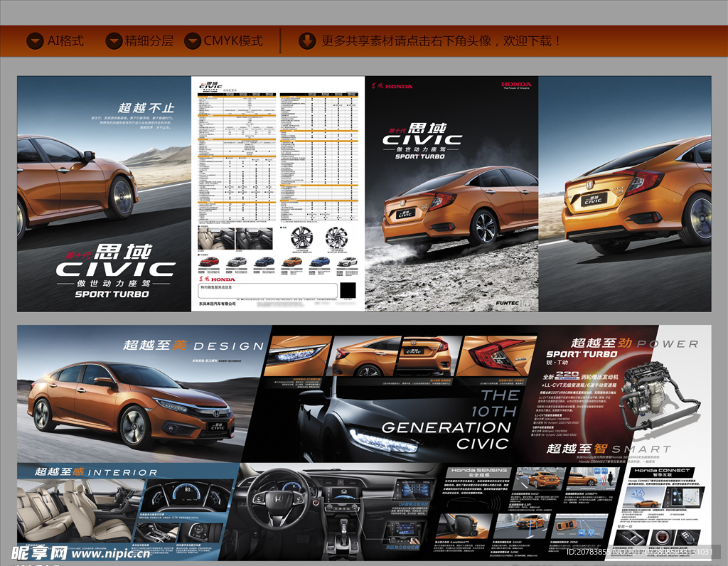The image size is (728, 566).
Task: Choose the silver car color option
Action: point(237,262)
